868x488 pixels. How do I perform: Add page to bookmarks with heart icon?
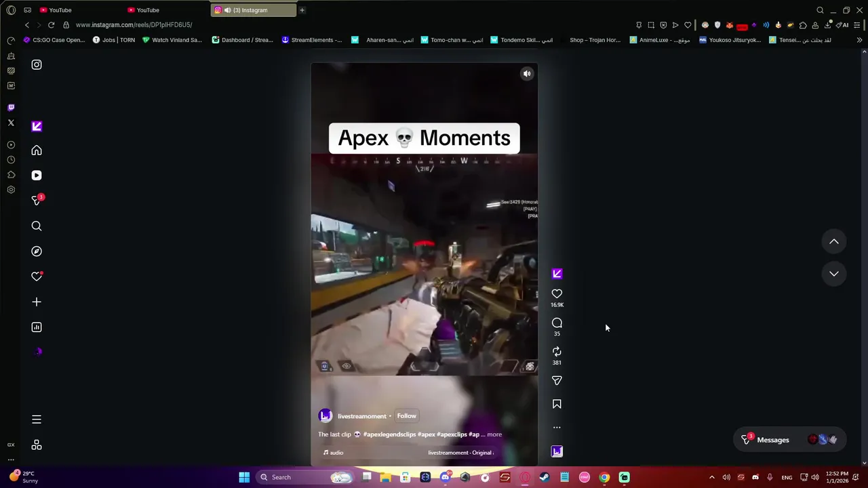tap(688, 25)
